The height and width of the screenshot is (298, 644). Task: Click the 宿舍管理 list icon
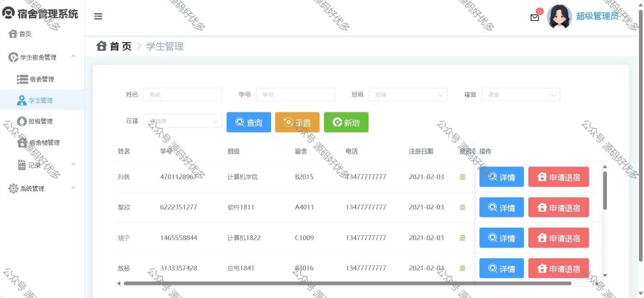22,79
